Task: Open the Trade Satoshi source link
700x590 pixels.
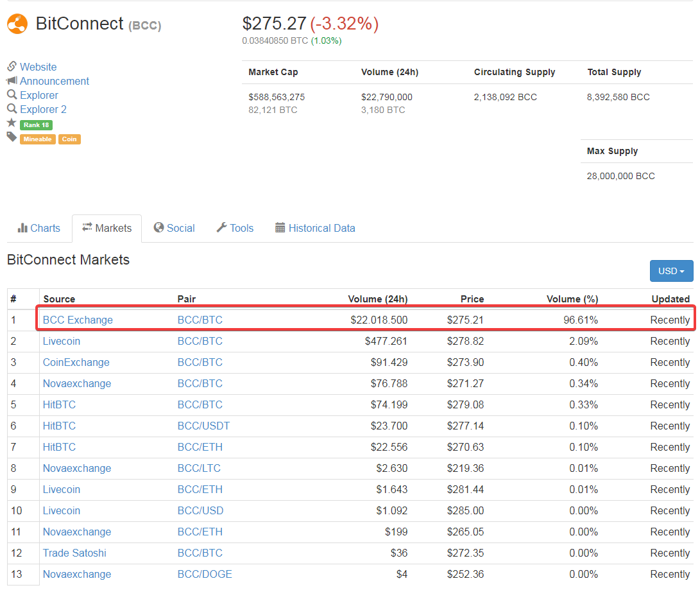Action: click(74, 553)
